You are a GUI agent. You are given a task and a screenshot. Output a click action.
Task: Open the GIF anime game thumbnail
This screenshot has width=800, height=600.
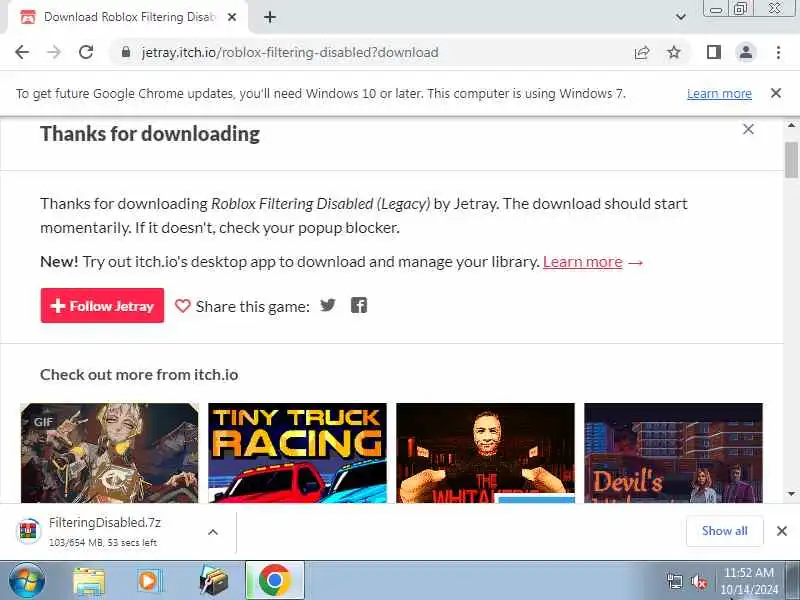109,453
